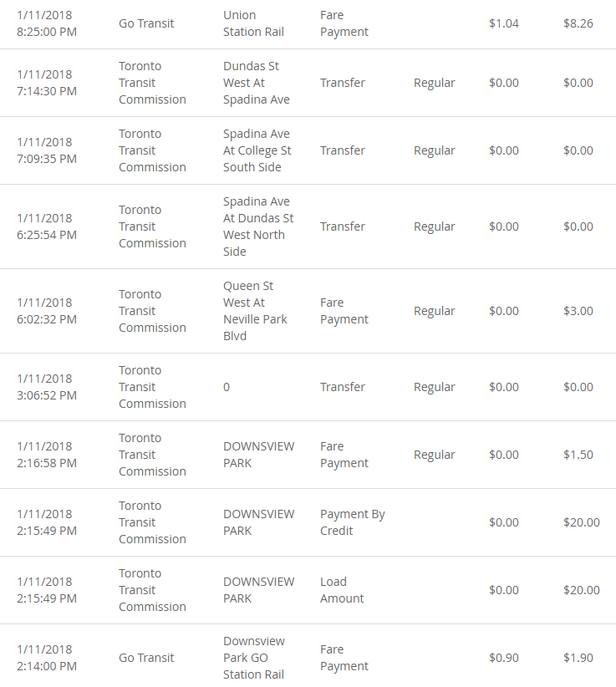Select the $8.26 amount value
Viewport: 616px width, 687px height.
pos(578,23)
